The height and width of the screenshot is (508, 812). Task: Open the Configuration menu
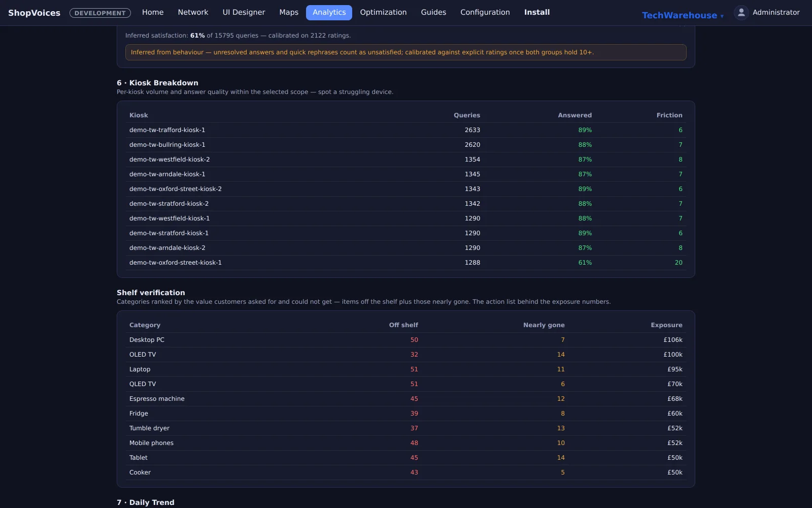485,12
